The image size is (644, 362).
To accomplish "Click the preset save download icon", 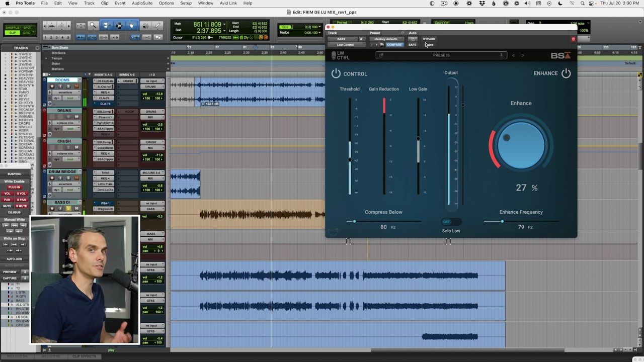I will (502, 55).
